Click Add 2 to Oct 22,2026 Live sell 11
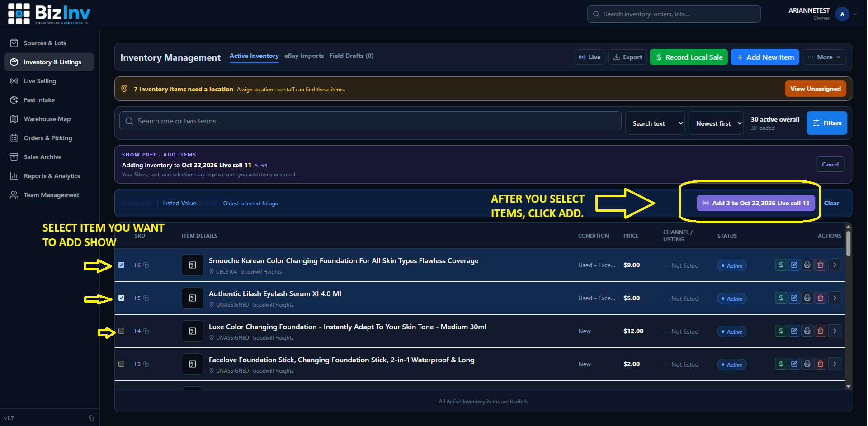 tap(756, 203)
